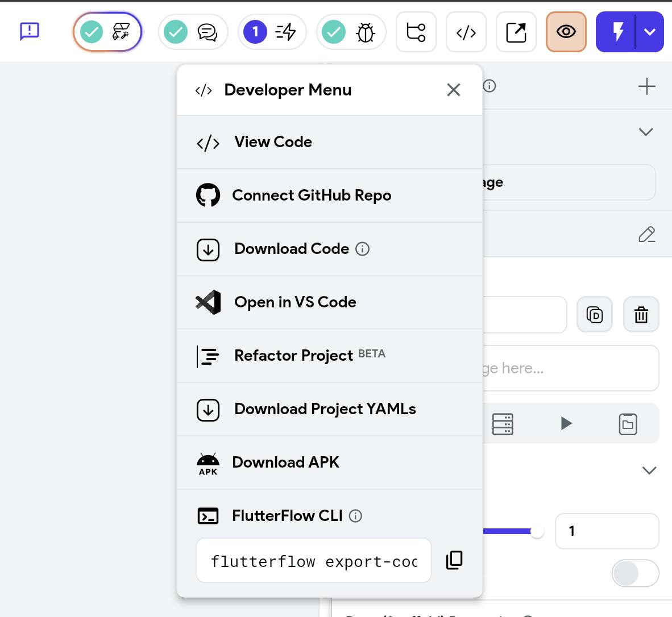
Task: Click the slider value field showing 1
Action: 607,531
